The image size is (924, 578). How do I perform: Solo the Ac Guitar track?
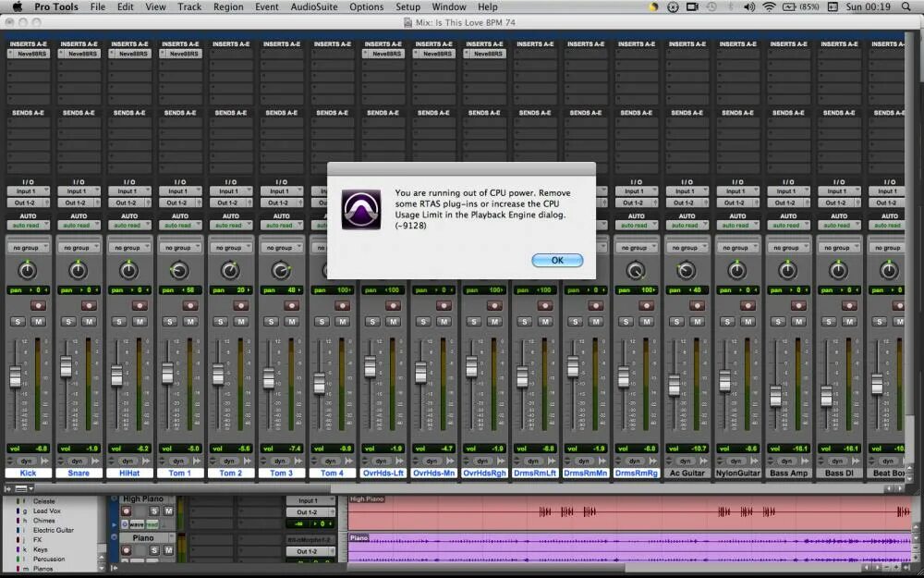point(677,322)
